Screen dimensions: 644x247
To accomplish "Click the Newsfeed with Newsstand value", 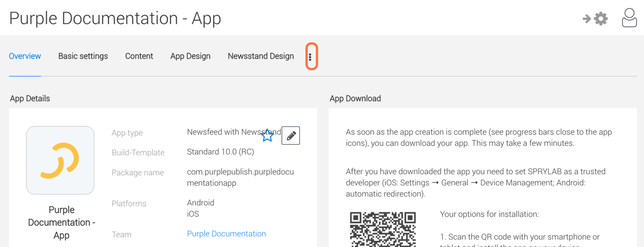I will [234, 132].
